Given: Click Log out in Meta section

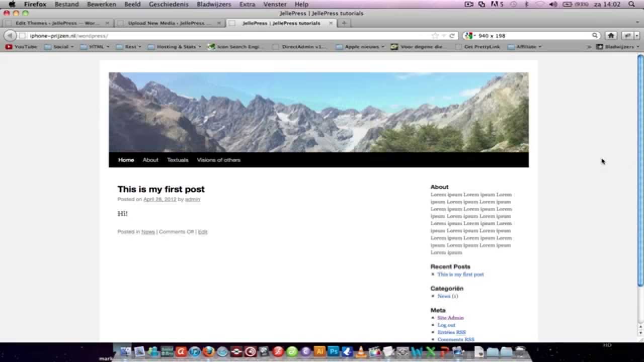Looking at the screenshot, I should 446,325.
